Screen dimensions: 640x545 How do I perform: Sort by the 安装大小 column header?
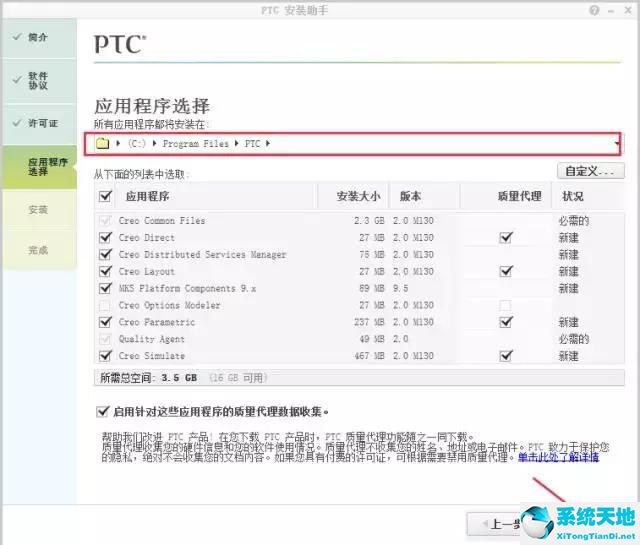(358, 196)
